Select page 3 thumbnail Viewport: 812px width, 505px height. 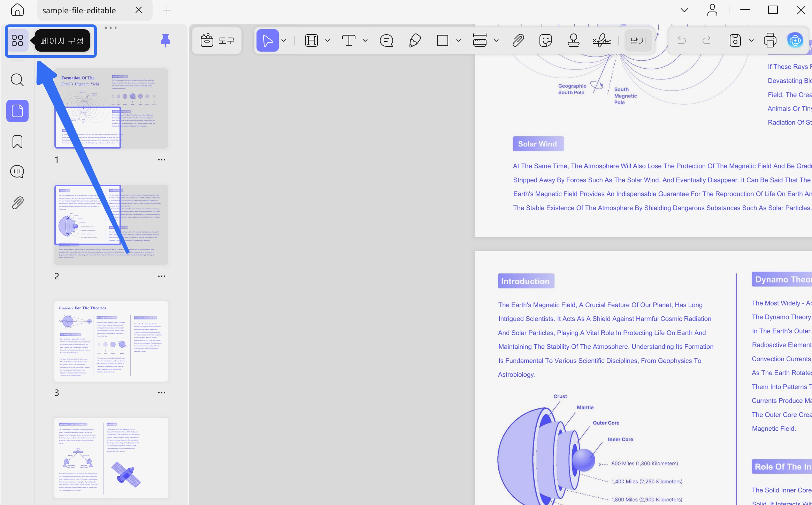coord(111,341)
